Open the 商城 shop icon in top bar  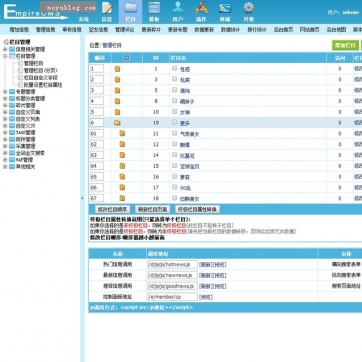tap(225, 8)
